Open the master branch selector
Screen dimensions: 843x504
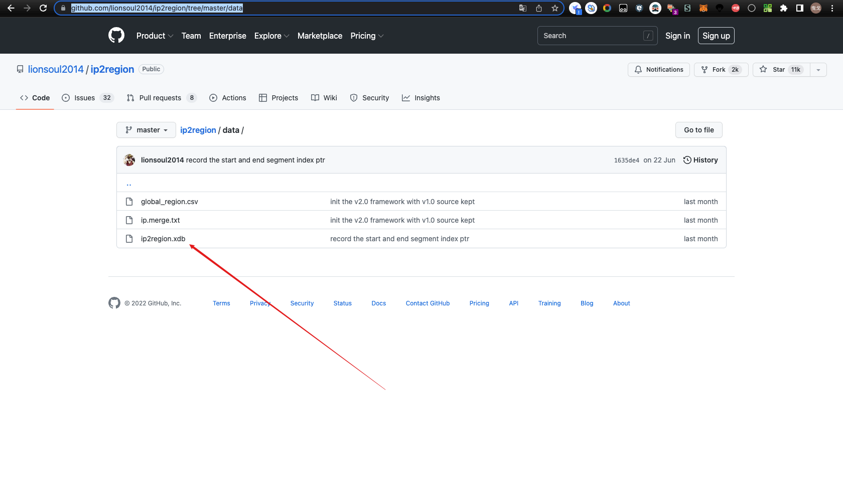pos(146,130)
